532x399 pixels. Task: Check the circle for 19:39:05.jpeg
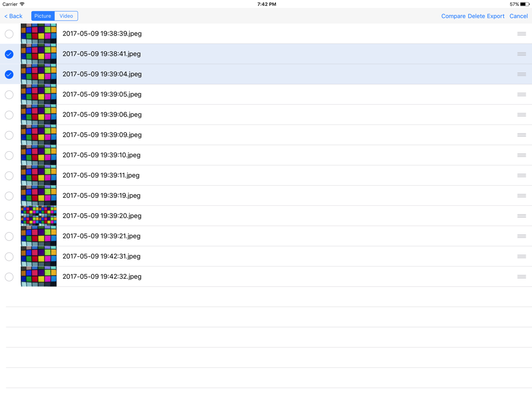click(x=9, y=95)
